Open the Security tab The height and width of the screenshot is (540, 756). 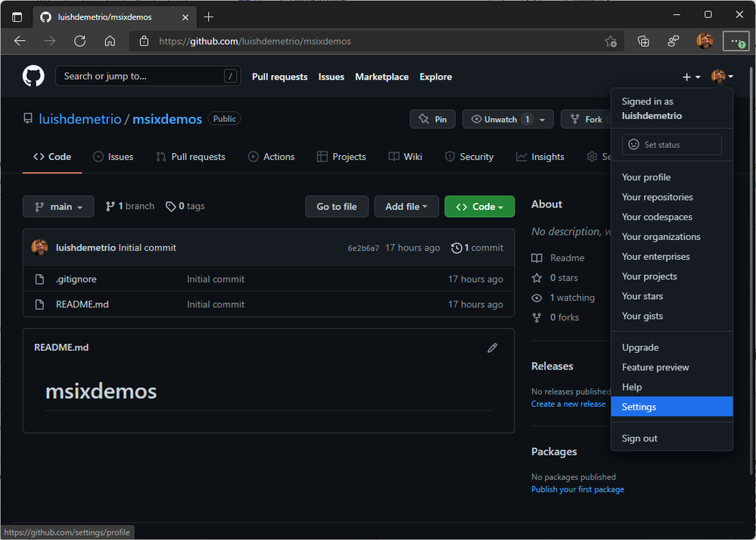point(469,157)
